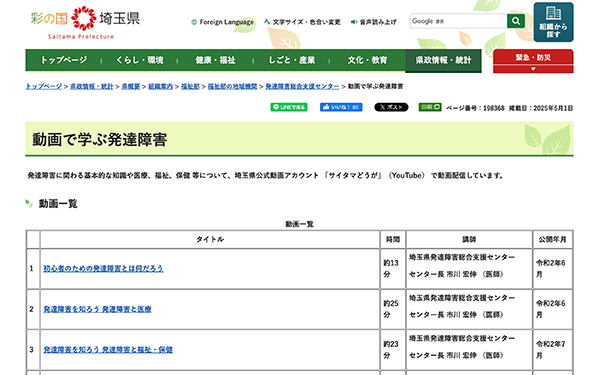Open video 発達障害を知ろう 発達障害と福祉・保健
Image resolution: width=600 pixels, height=375 pixels.
[108, 350]
